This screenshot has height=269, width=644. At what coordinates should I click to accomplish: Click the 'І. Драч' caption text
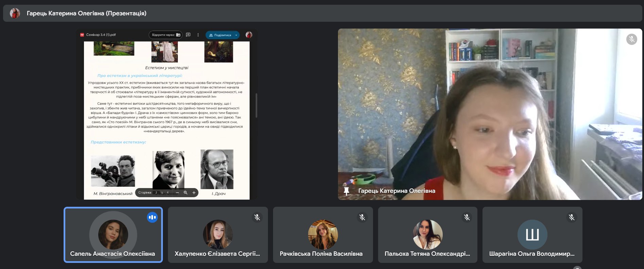[219, 194]
